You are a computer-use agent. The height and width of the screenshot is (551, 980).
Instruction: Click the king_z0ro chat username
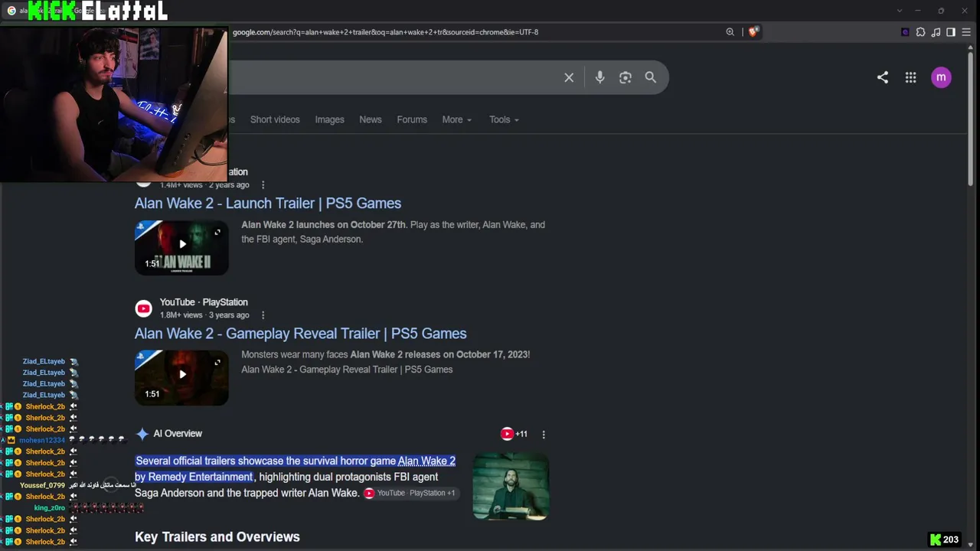click(x=50, y=508)
